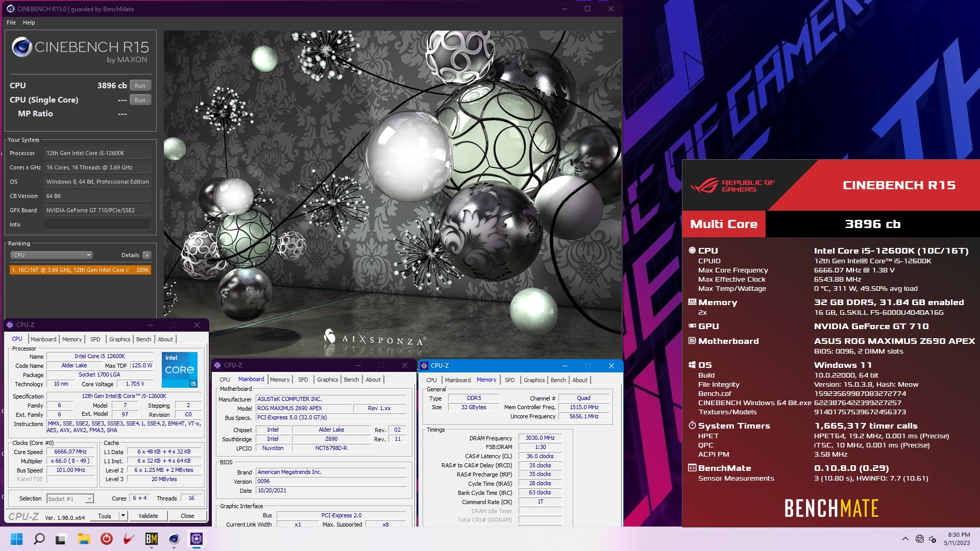Click System Timers clock icon

692,425
